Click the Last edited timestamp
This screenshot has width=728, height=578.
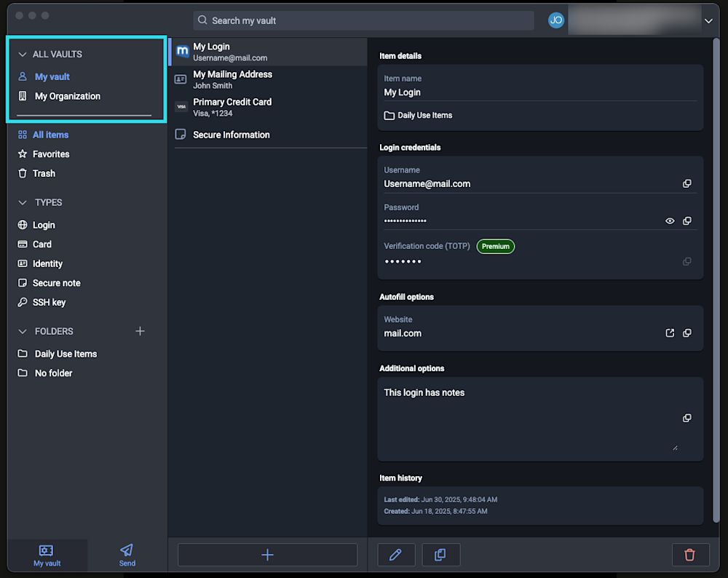(440, 499)
